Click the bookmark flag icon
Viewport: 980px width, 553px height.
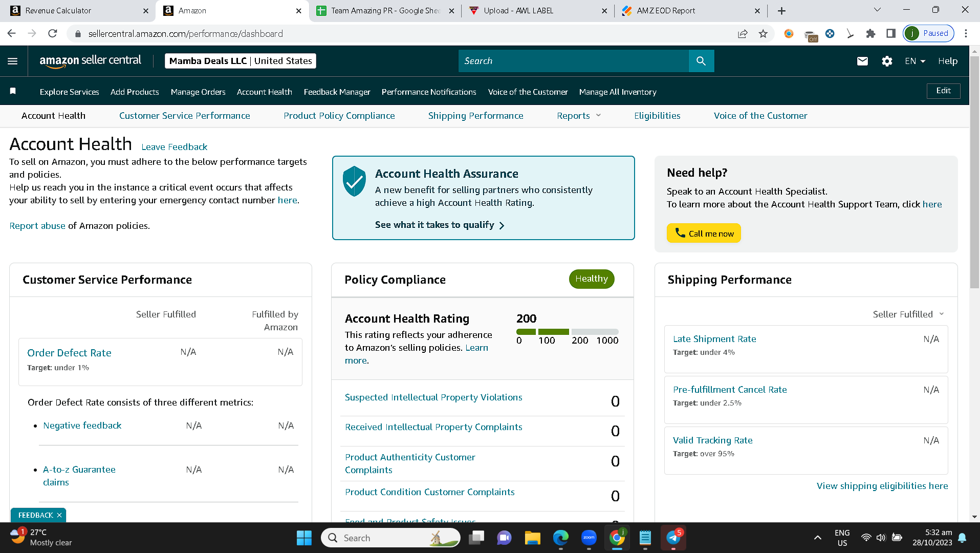click(x=13, y=91)
